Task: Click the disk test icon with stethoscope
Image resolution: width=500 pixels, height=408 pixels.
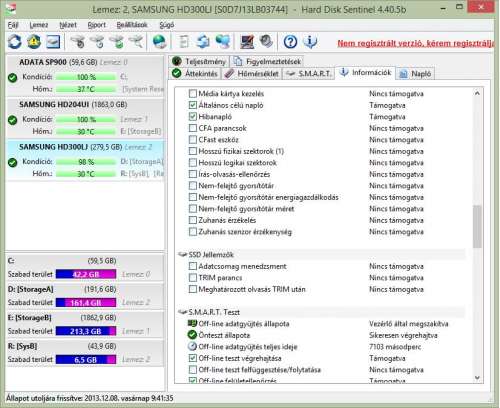Action: point(78,42)
